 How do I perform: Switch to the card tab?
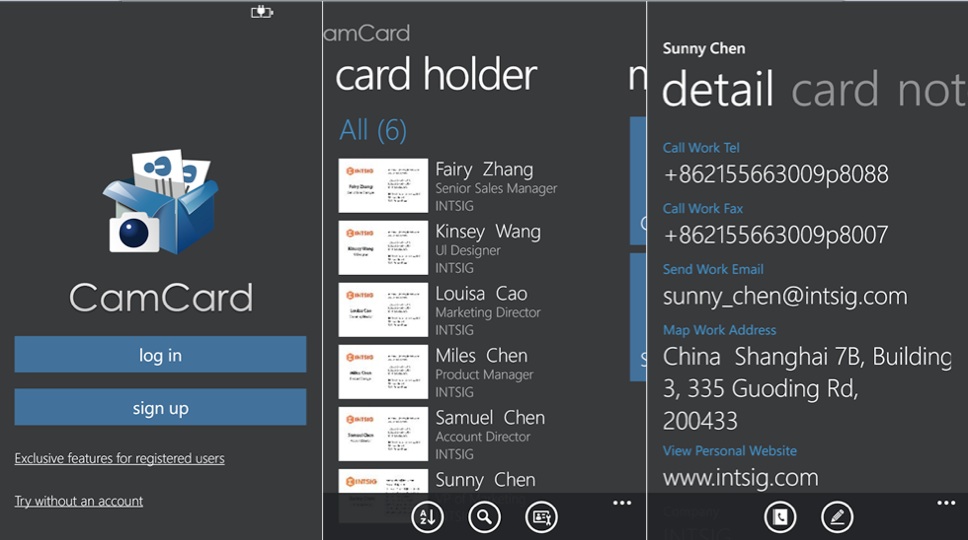(x=835, y=89)
